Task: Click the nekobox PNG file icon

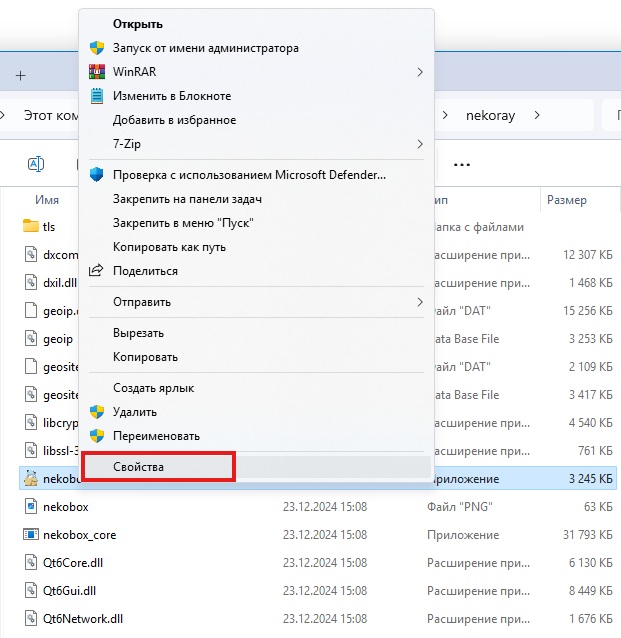Action: 30,507
